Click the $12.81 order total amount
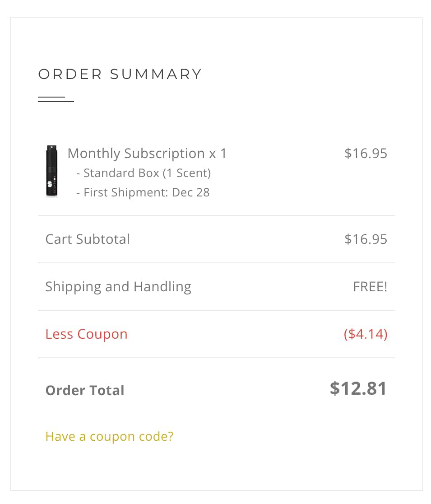 pyautogui.click(x=358, y=388)
